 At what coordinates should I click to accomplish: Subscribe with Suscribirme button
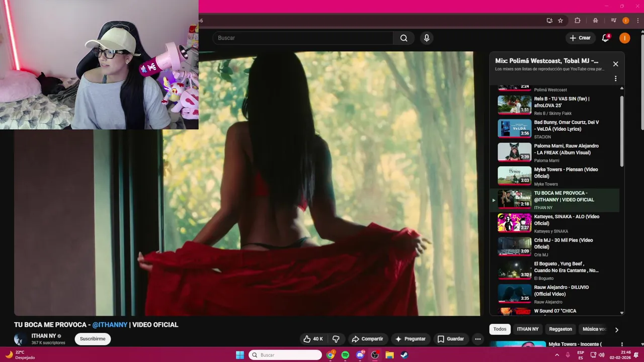(93, 339)
